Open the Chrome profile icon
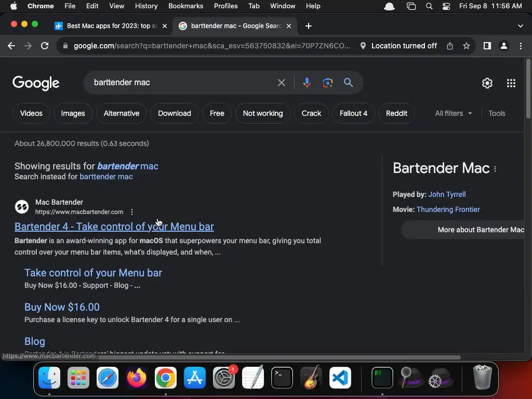The image size is (532, 399). point(504,46)
